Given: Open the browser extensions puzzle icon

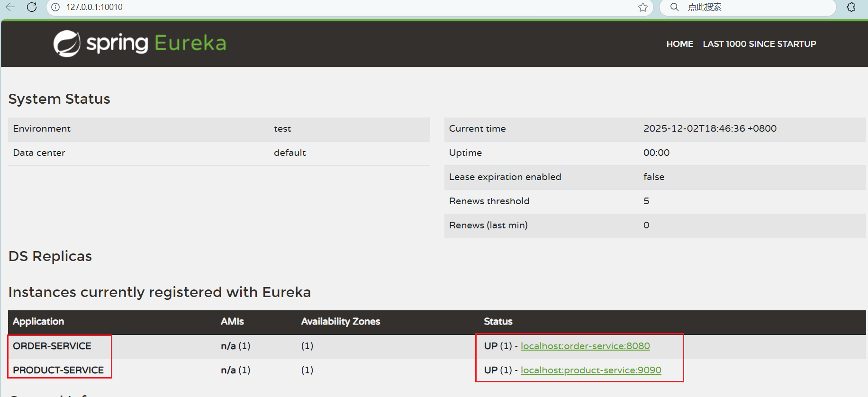Looking at the screenshot, I should [x=851, y=7].
